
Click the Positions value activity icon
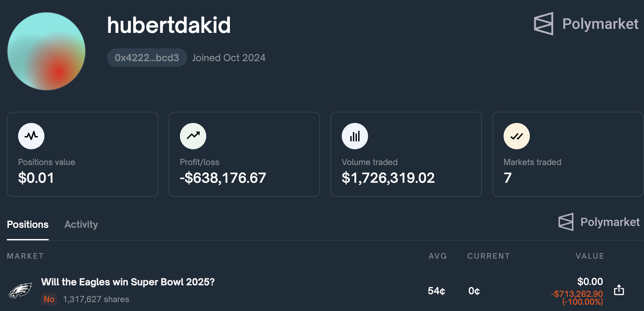31,136
